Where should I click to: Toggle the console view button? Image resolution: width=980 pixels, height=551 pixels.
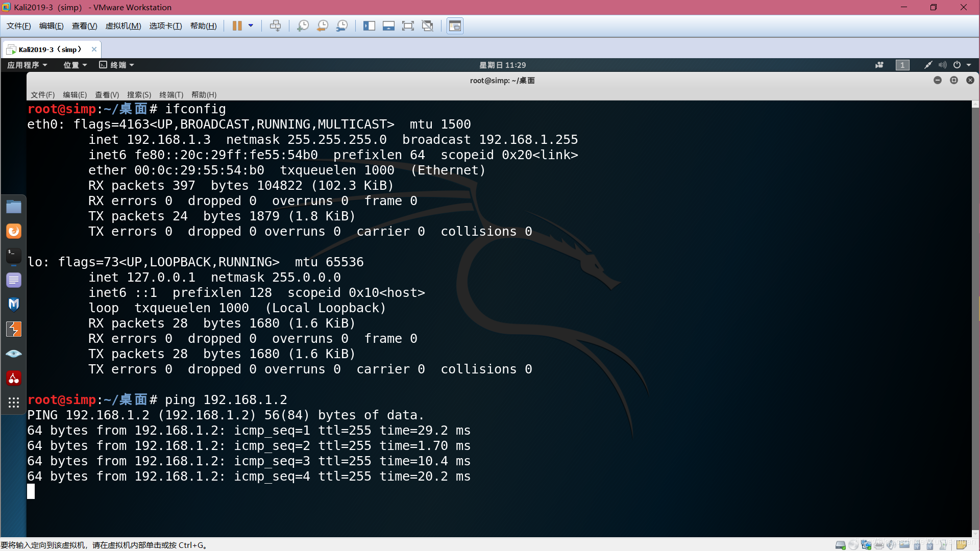(x=455, y=26)
